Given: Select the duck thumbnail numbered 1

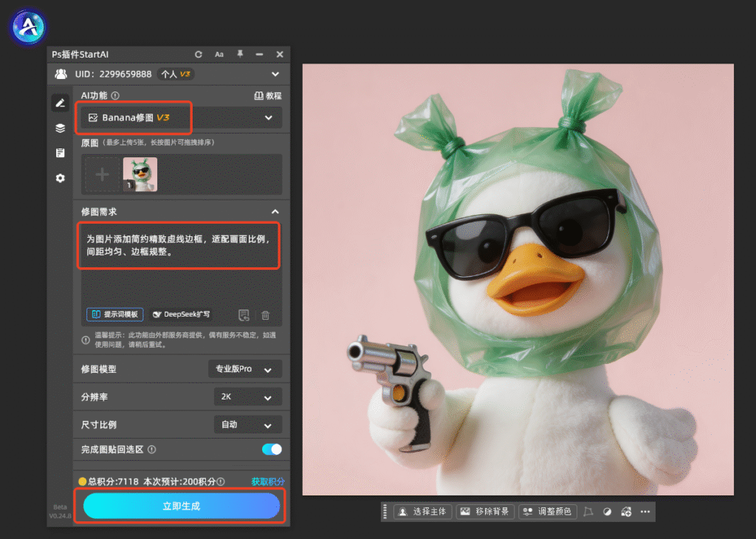Looking at the screenshot, I should pyautogui.click(x=140, y=174).
